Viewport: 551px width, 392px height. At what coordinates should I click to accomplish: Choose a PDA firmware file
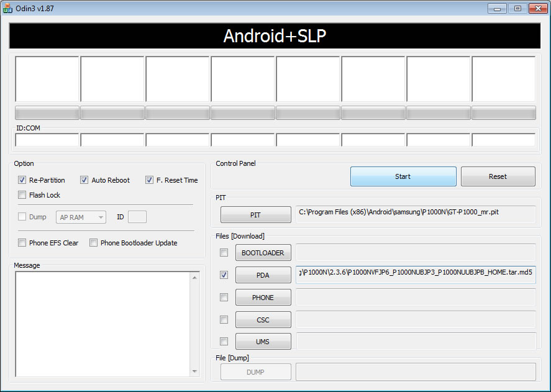263,275
